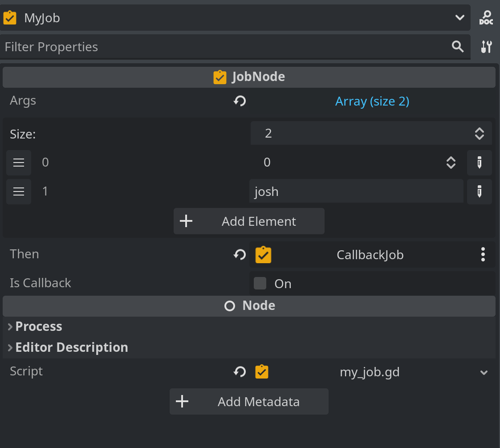Revert the Then property to default
Viewport: 500px width, 448px height.
[x=240, y=255]
